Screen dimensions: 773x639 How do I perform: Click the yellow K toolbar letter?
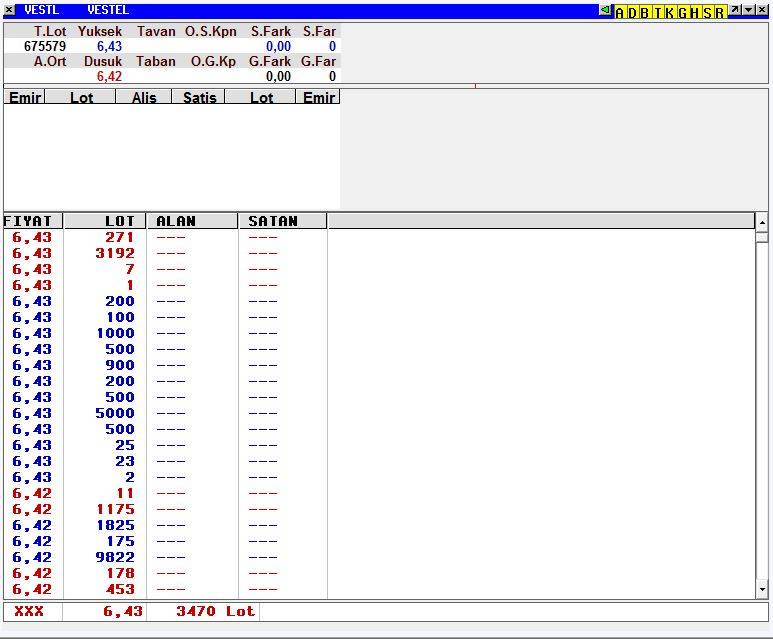tap(669, 12)
